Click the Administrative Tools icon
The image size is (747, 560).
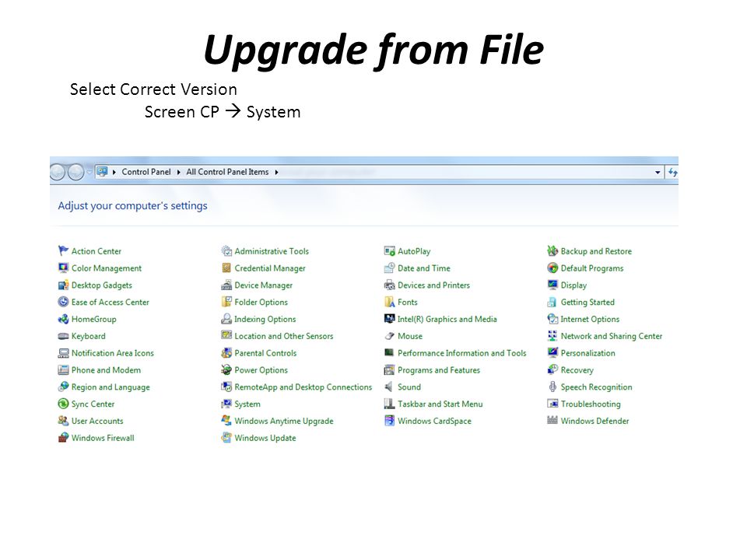(x=226, y=250)
